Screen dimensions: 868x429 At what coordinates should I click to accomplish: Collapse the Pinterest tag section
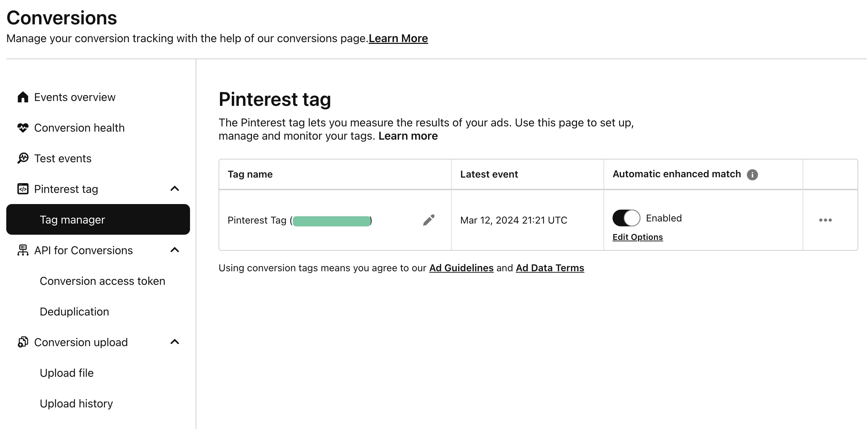[x=175, y=189]
